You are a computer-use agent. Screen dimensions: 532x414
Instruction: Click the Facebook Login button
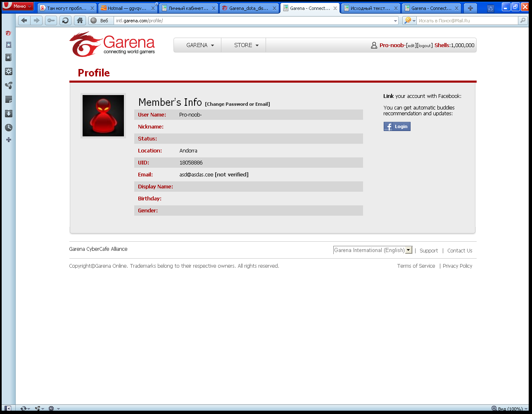[x=397, y=126]
